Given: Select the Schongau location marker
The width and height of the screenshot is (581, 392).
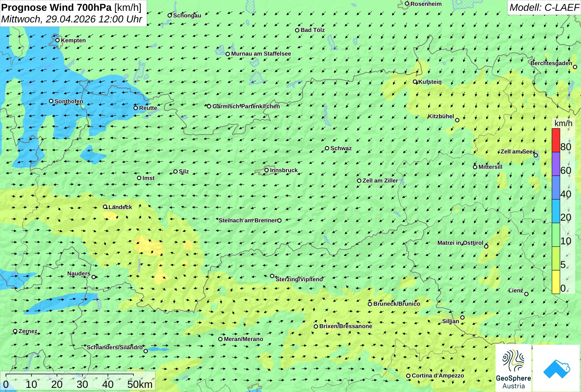Looking at the screenshot, I should [170, 15].
